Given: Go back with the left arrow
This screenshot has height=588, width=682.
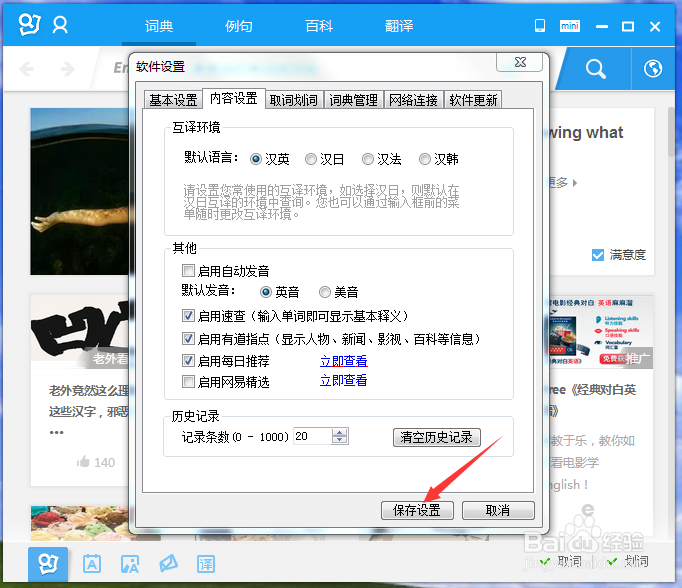Looking at the screenshot, I should pyautogui.click(x=27, y=69).
